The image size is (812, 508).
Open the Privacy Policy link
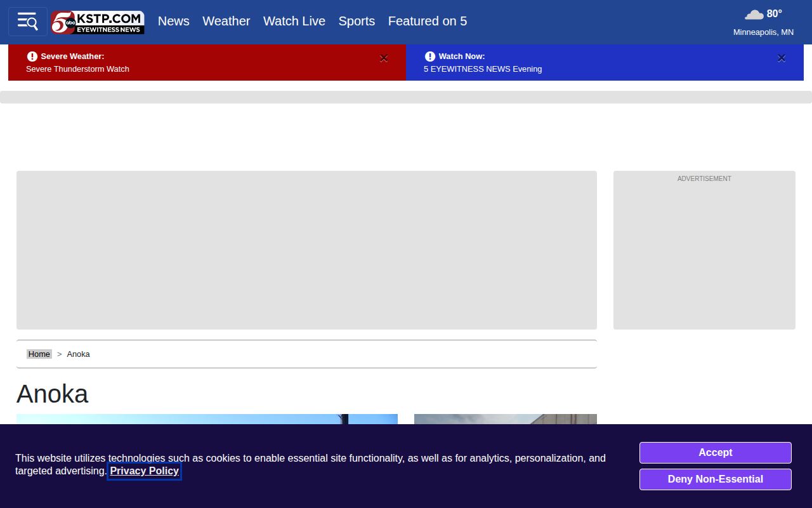tap(145, 471)
